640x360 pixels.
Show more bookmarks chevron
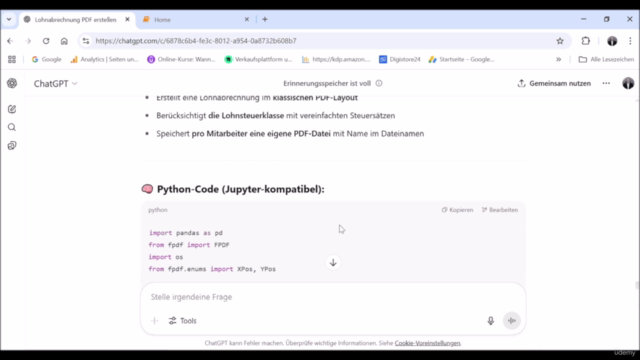tap(558, 59)
